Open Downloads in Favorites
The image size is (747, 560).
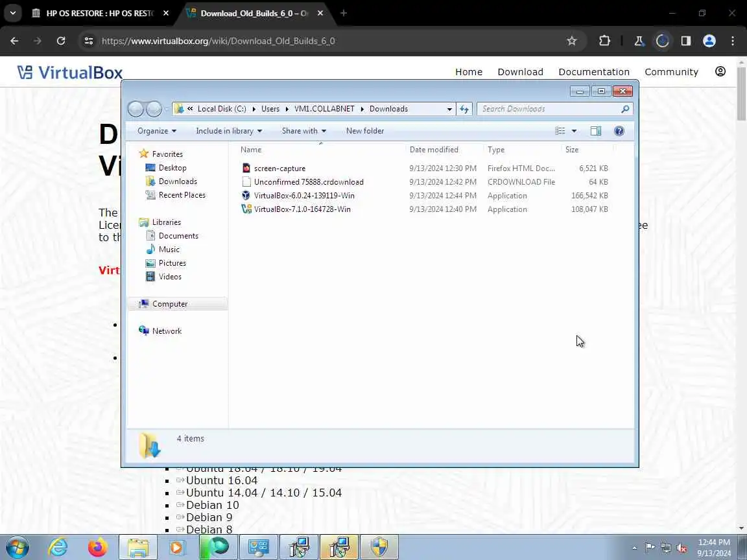pos(177,181)
